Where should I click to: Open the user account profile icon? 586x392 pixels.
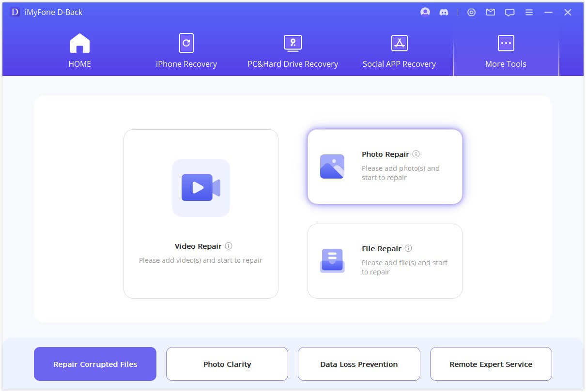tap(425, 12)
